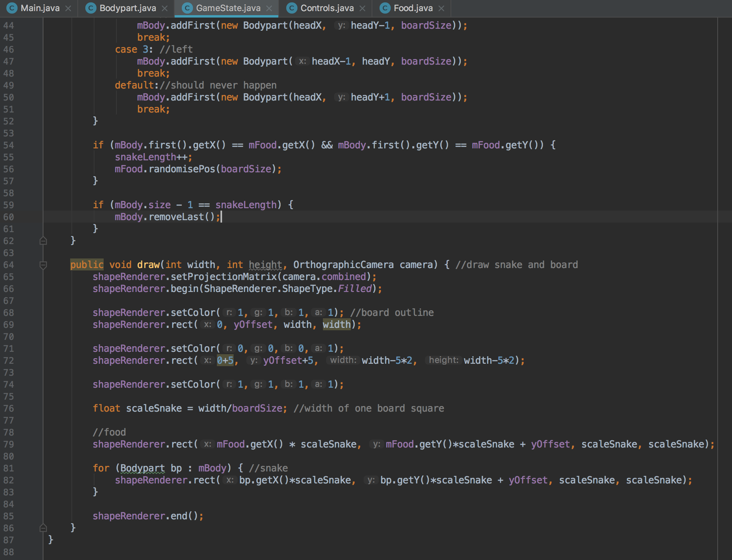
Task: Click line number 54 in the gutter
Action: tap(9, 145)
